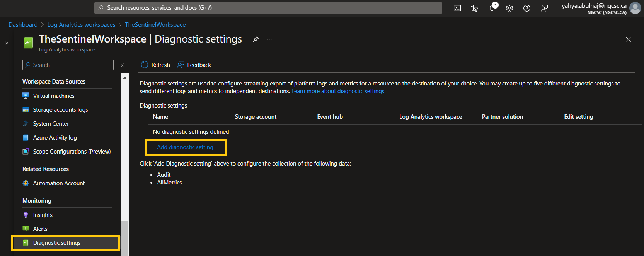Click the Azure Activity log icon
This screenshot has height=256, width=644.
pos(26,138)
